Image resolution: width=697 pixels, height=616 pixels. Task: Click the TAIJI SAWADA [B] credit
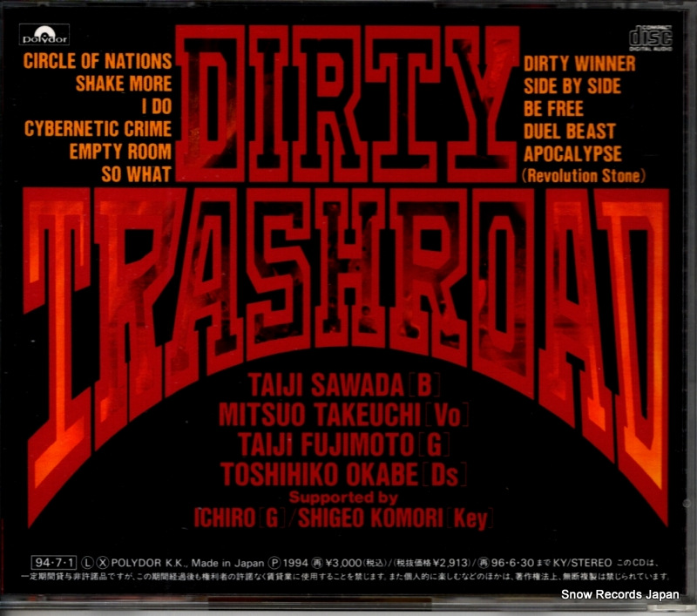point(344,384)
